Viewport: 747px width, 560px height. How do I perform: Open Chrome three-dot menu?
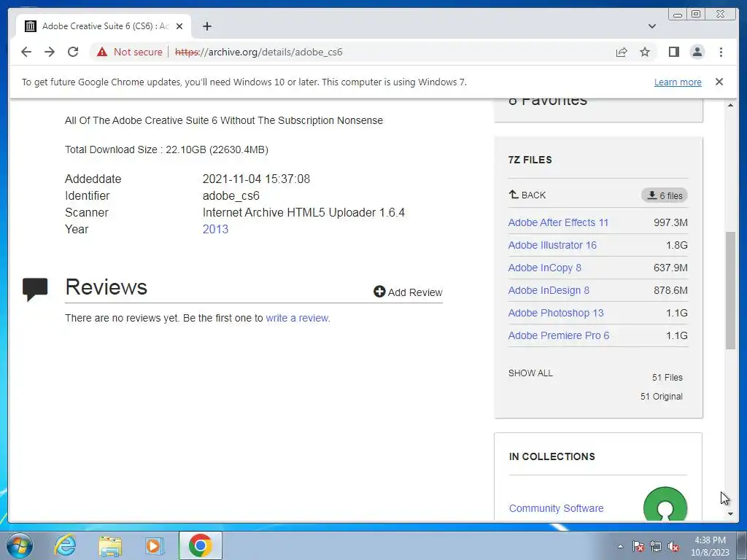721,52
